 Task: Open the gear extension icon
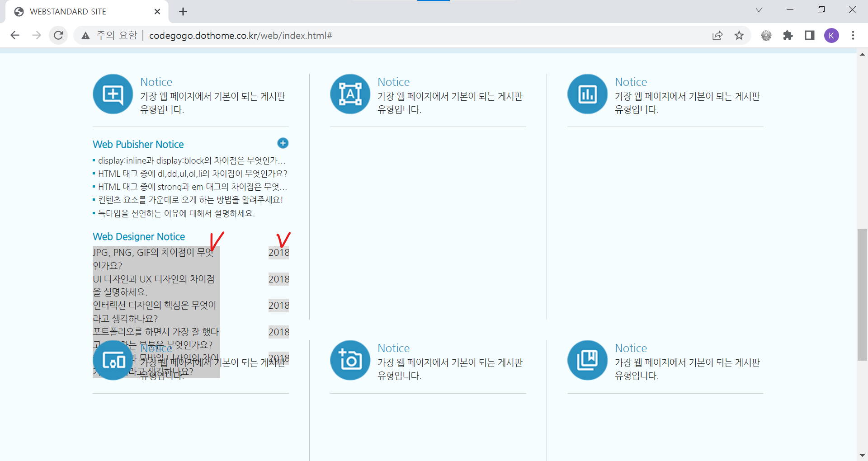pyautogui.click(x=766, y=35)
